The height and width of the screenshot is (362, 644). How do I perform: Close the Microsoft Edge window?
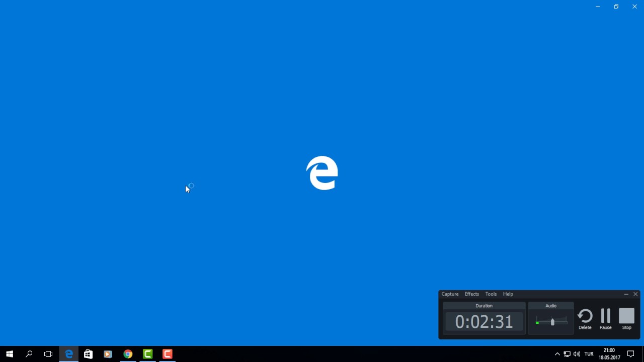634,7
